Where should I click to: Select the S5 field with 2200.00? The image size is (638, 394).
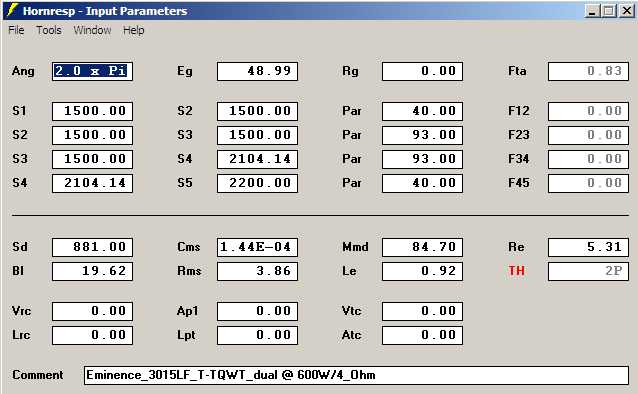click(x=257, y=183)
